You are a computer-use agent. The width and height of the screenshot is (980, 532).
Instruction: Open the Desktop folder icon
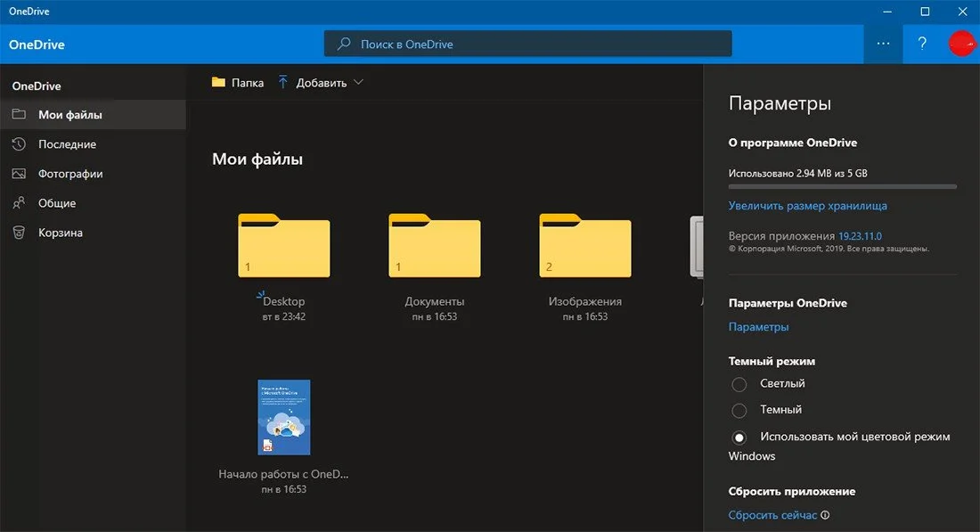click(x=283, y=245)
